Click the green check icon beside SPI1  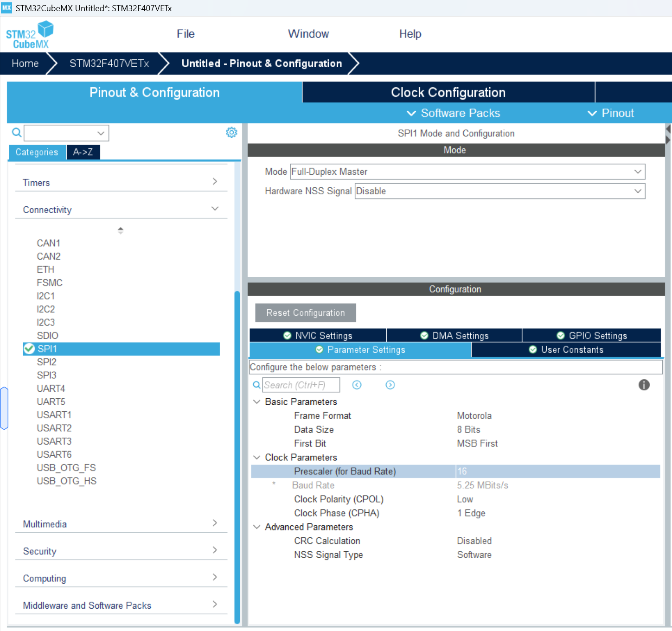[x=29, y=349]
